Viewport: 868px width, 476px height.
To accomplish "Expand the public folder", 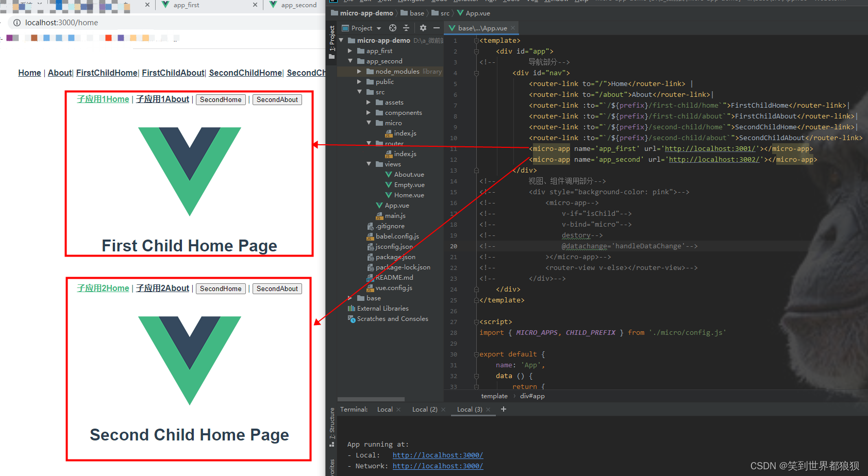I will click(x=360, y=81).
